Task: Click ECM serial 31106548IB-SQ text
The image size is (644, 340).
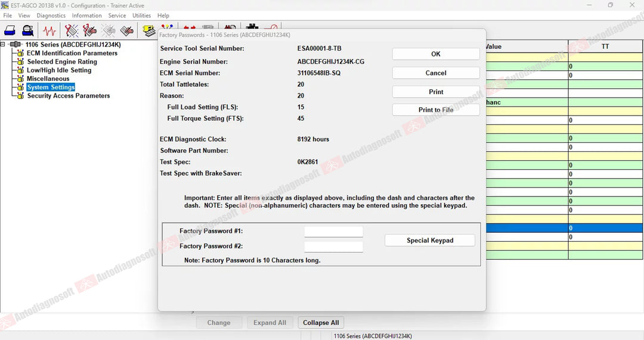Action: [x=318, y=73]
